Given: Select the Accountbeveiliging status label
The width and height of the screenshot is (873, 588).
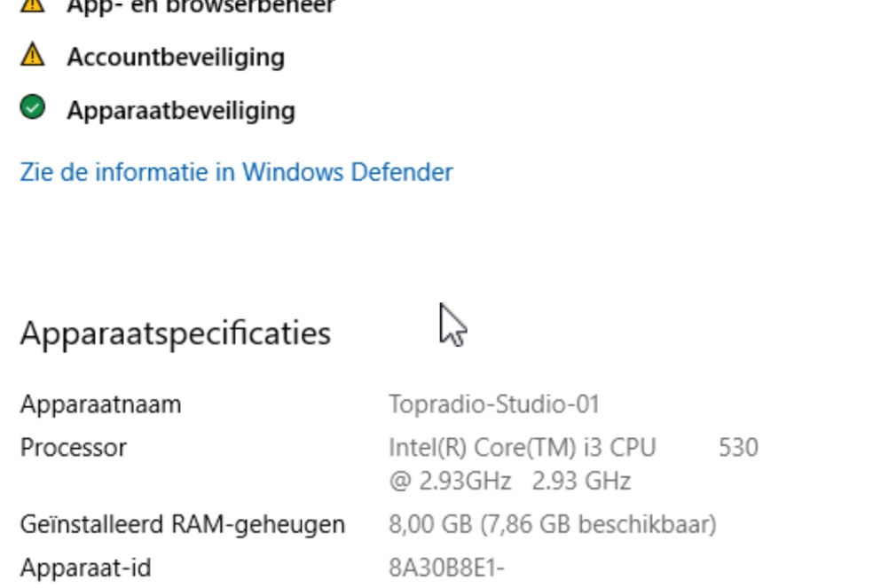Looking at the screenshot, I should [x=176, y=57].
